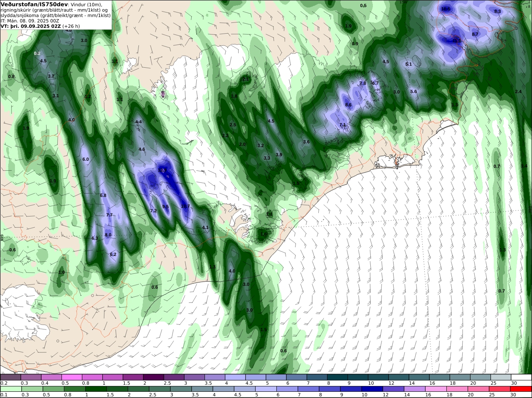Click the dark teal 8–9 swatch in upper legend row
This screenshot has width=532, height=398.
coord(338,377)
